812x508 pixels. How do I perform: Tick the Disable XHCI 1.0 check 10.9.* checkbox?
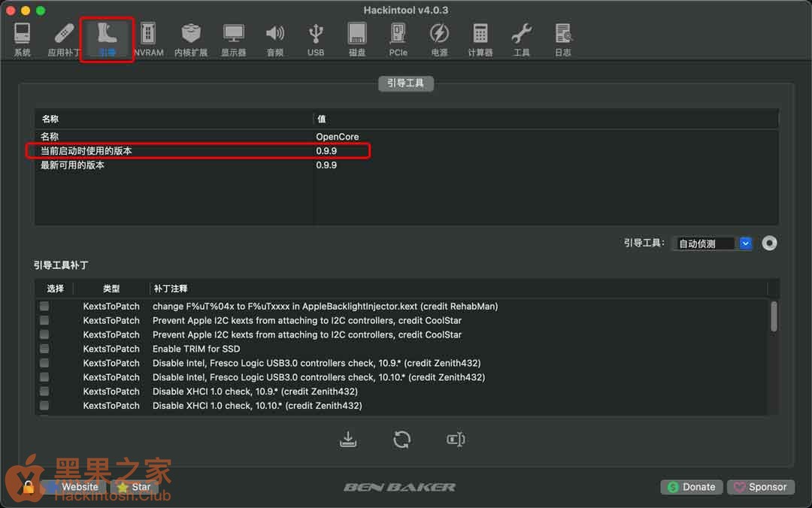pyautogui.click(x=44, y=391)
